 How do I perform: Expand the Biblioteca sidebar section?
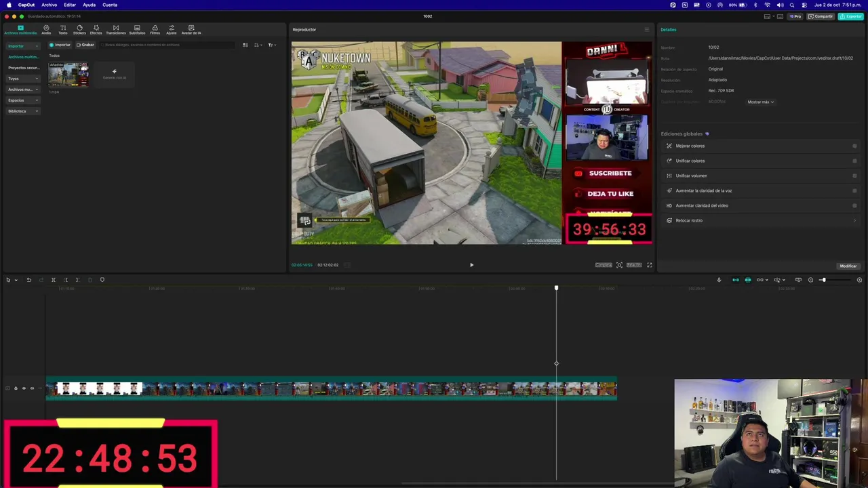click(37, 111)
